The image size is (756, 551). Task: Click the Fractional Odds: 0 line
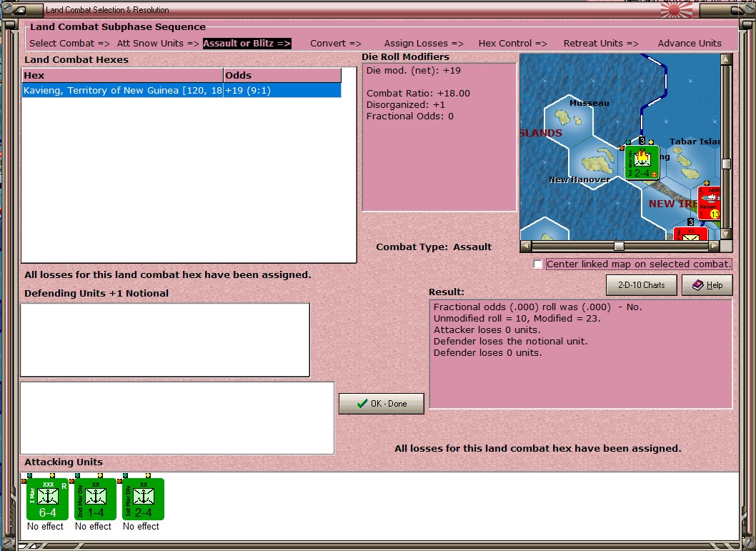[x=410, y=116]
